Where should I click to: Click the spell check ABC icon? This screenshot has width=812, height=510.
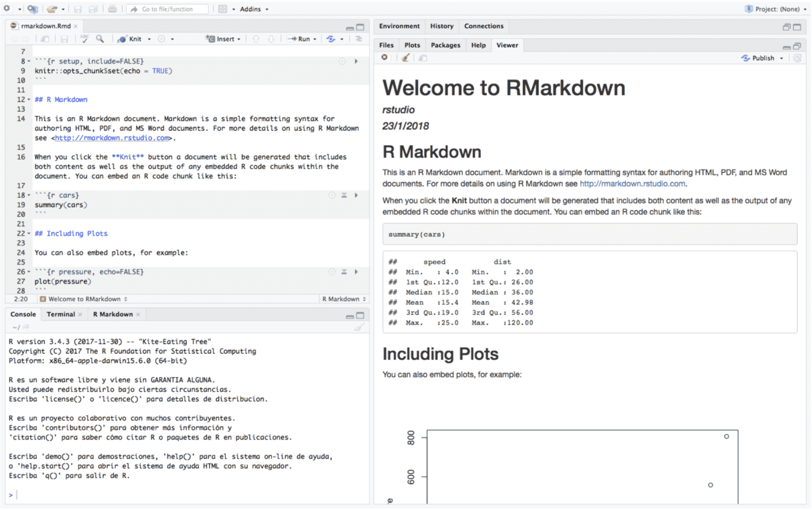pos(84,39)
